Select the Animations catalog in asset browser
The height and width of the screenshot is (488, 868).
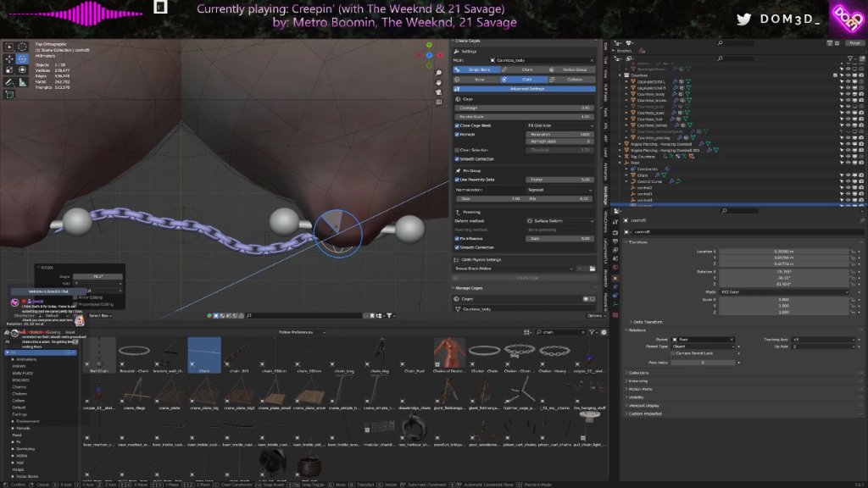tap(26, 359)
